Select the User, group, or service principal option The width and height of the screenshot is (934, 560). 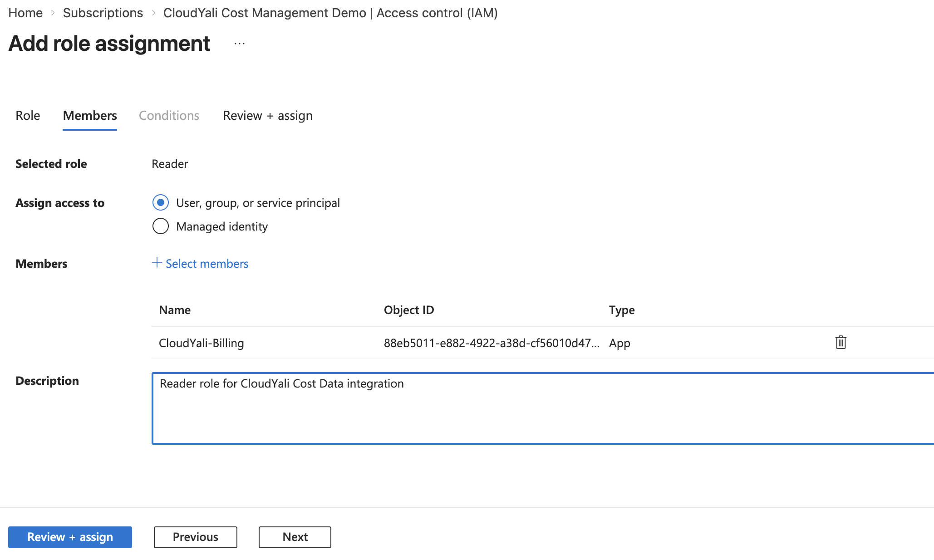coord(160,203)
